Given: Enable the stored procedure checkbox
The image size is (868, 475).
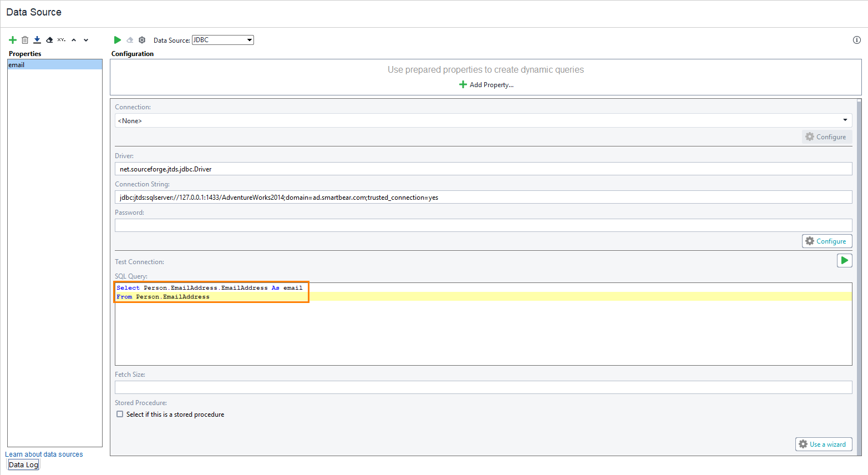Looking at the screenshot, I should click(x=119, y=414).
